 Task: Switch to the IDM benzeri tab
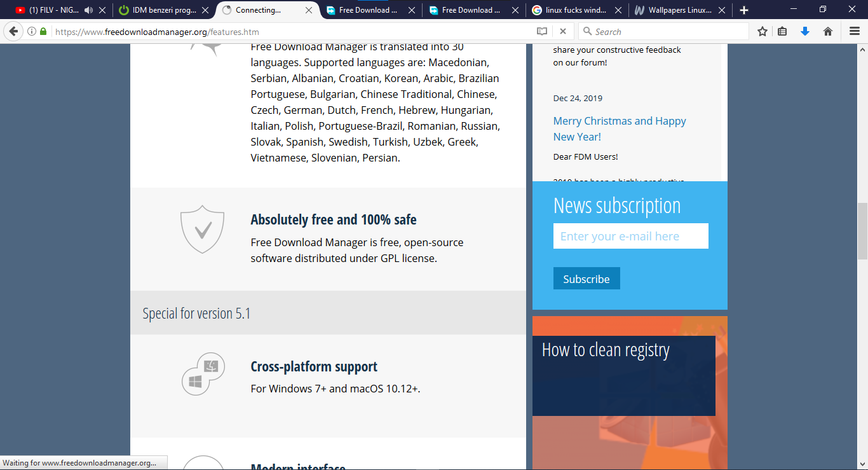164,10
